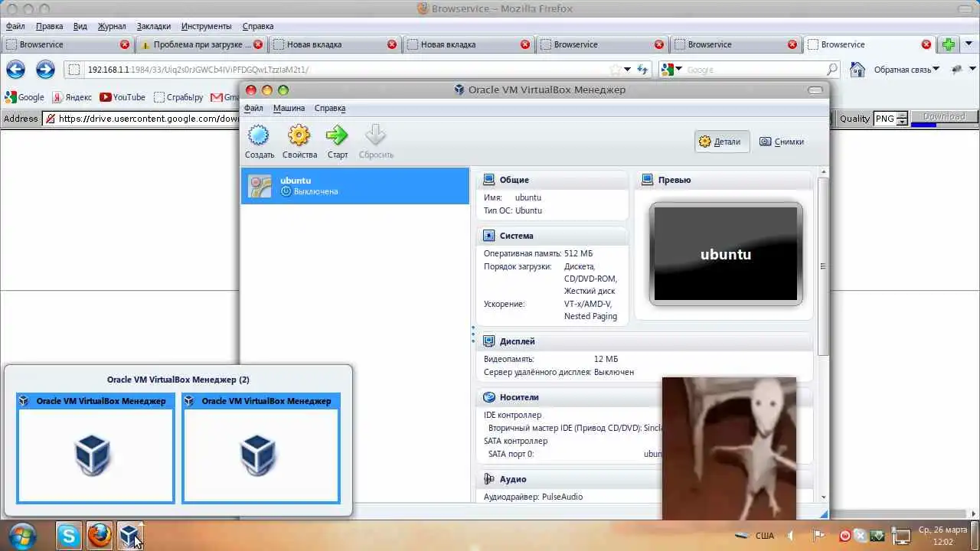Click VirtualBox details vertical scrollbar
The height and width of the screenshot is (551, 980).
(x=823, y=266)
